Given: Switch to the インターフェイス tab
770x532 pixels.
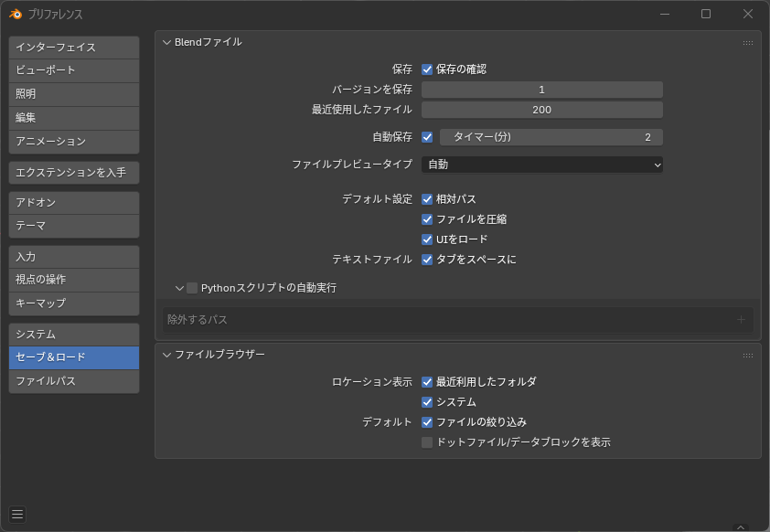Looking at the screenshot, I should pos(74,48).
